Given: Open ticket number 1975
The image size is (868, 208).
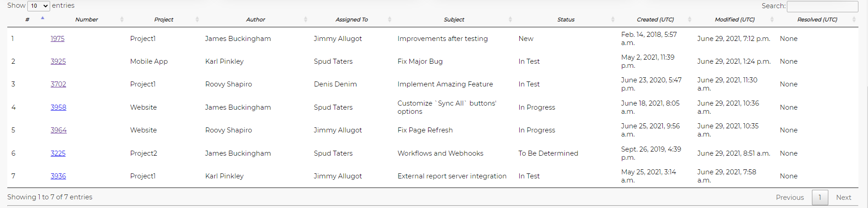Looking at the screenshot, I should point(57,39).
